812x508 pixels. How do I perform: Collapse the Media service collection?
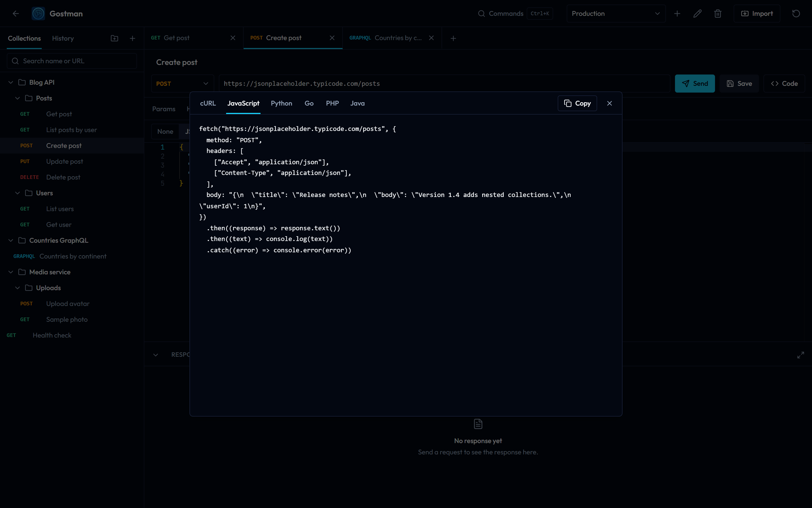click(11, 272)
